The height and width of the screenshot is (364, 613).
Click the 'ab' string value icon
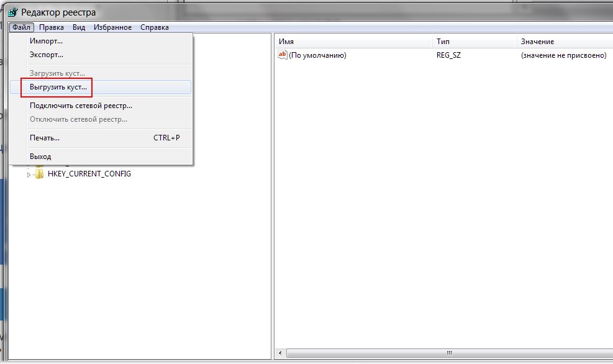click(x=282, y=55)
